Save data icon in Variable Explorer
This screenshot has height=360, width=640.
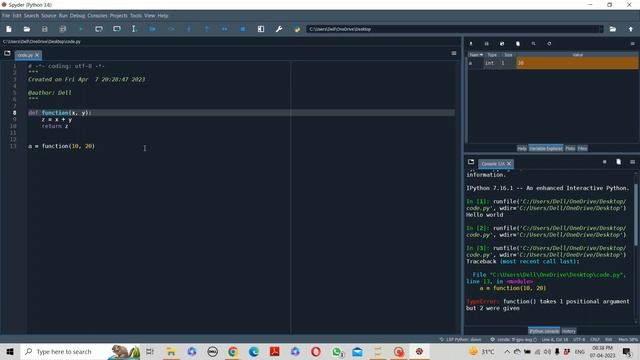point(487,44)
